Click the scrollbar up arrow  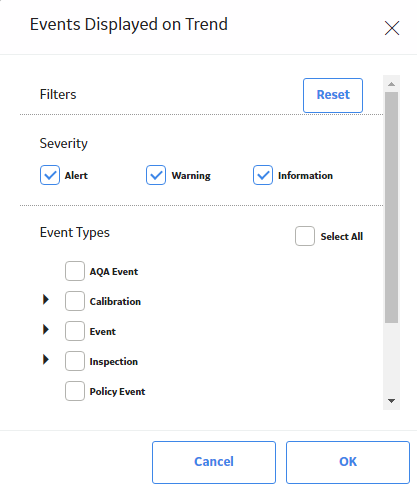tap(391, 84)
